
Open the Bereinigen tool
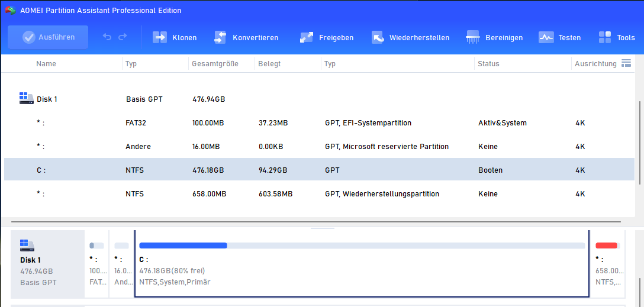[494, 38]
